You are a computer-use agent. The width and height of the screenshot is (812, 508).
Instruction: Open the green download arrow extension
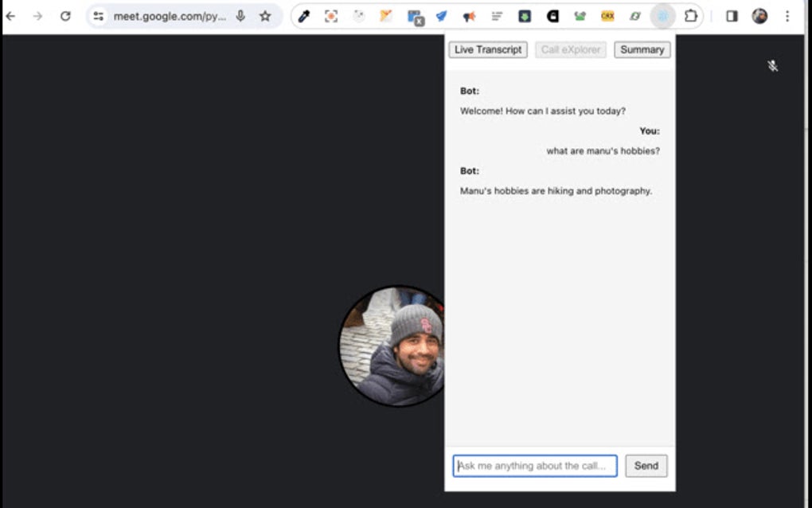(x=525, y=16)
